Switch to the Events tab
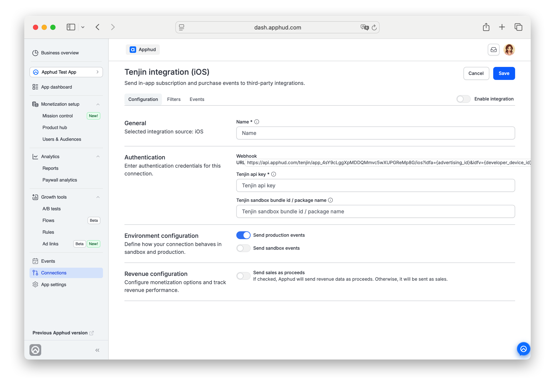Viewport: 555px width, 392px height. click(x=197, y=99)
